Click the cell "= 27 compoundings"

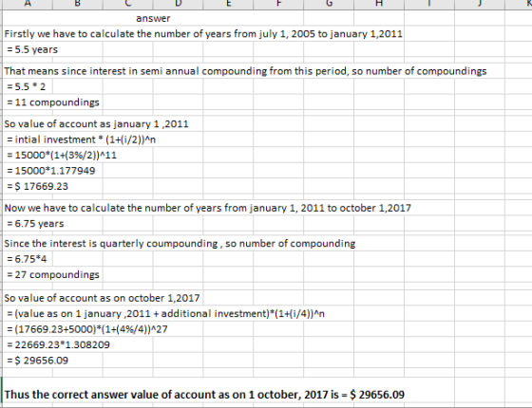coord(53,275)
